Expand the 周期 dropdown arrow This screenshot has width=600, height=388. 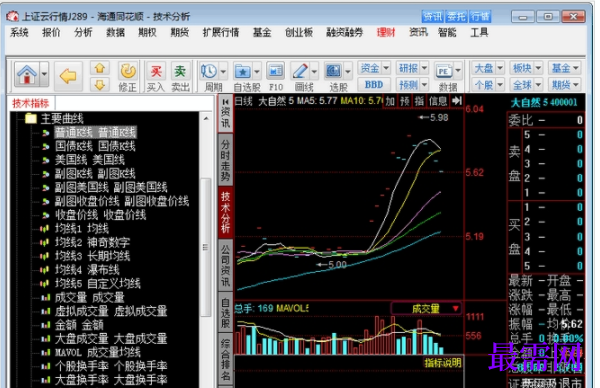click(223, 72)
